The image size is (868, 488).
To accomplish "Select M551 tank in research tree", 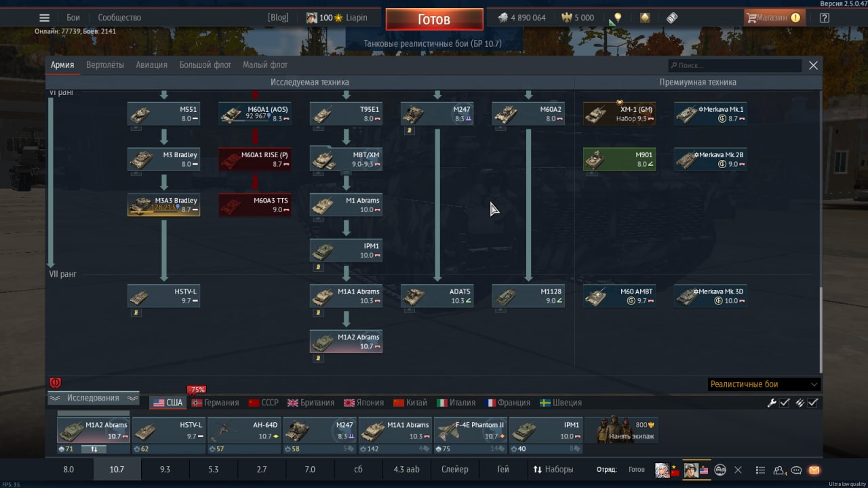I will (163, 113).
